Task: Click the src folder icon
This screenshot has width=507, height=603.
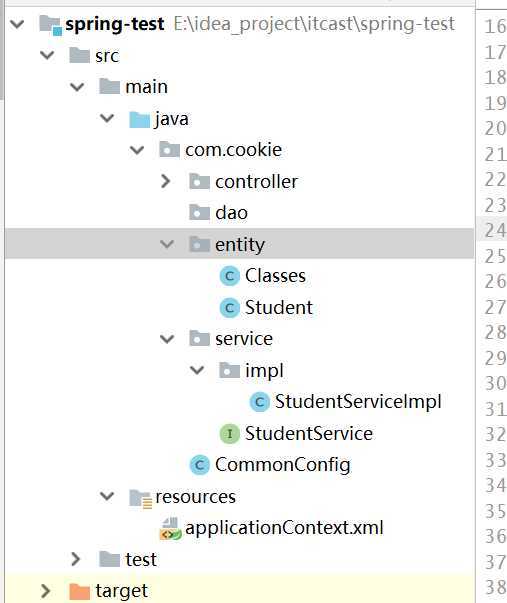Action: (79, 55)
